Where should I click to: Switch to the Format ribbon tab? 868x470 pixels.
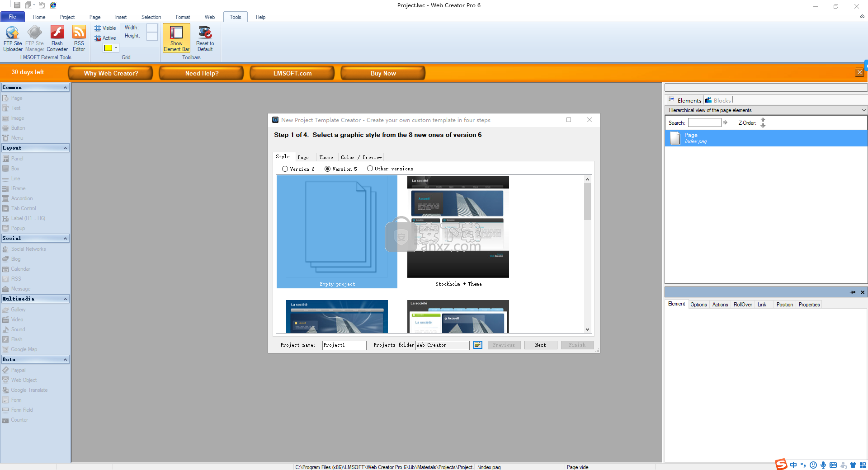coord(183,17)
